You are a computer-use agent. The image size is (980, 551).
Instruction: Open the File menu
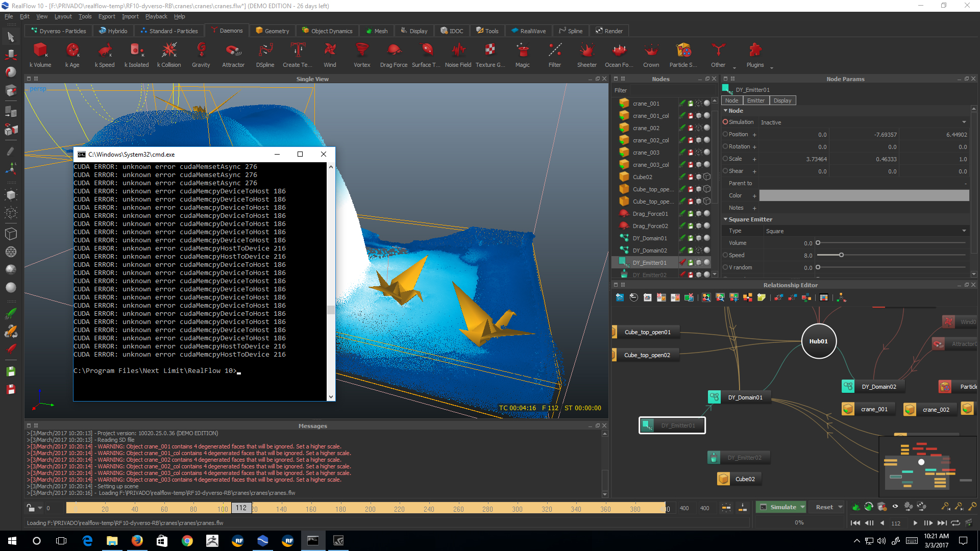pyautogui.click(x=9, y=16)
